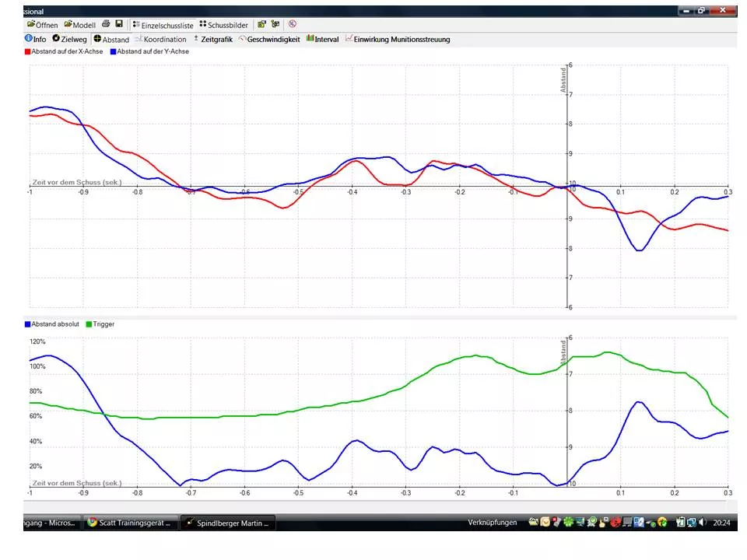Switch to the Interval tab
Viewport: 747px width, 560px height.
pyautogui.click(x=322, y=39)
